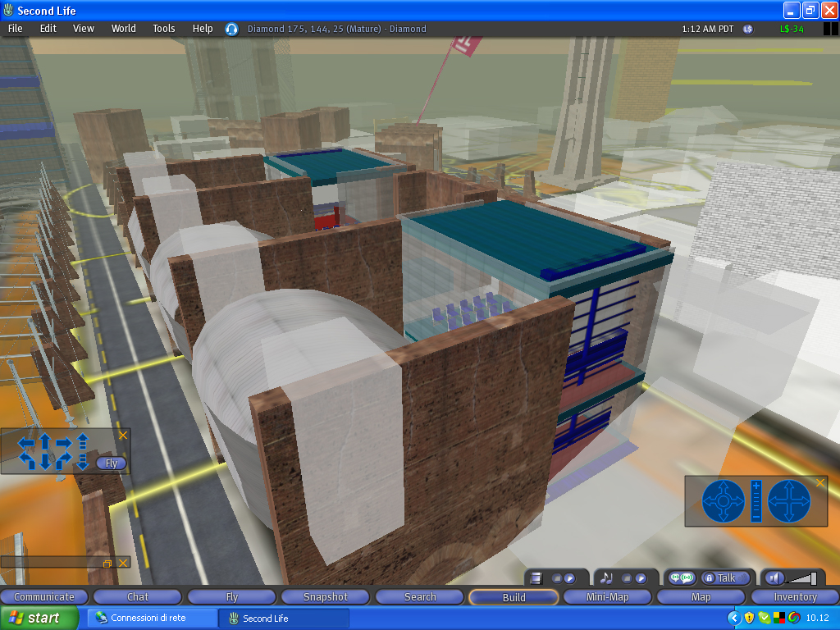This screenshot has height=630, width=840.
Task: Click the camera orbit control wheel
Action: coord(723,500)
